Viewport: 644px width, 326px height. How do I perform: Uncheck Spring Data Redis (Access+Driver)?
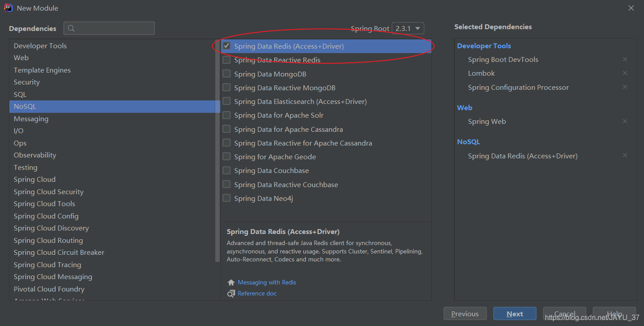(227, 46)
